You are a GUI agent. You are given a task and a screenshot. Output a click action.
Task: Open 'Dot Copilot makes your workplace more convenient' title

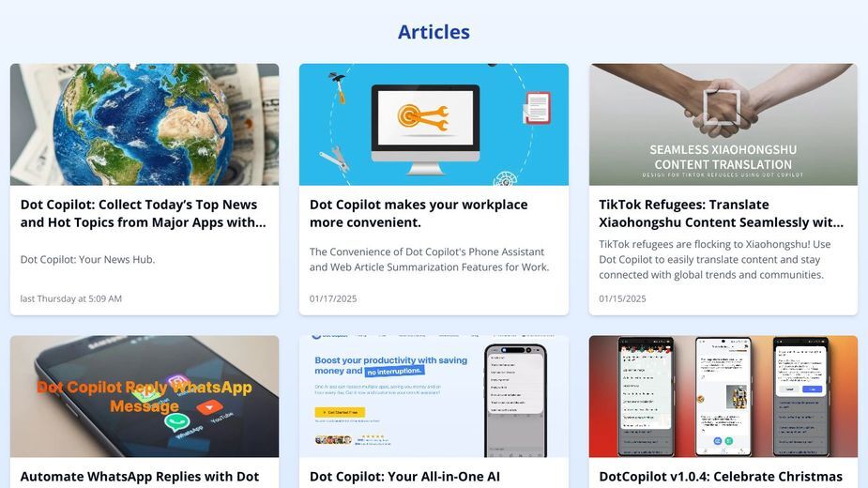(419, 213)
